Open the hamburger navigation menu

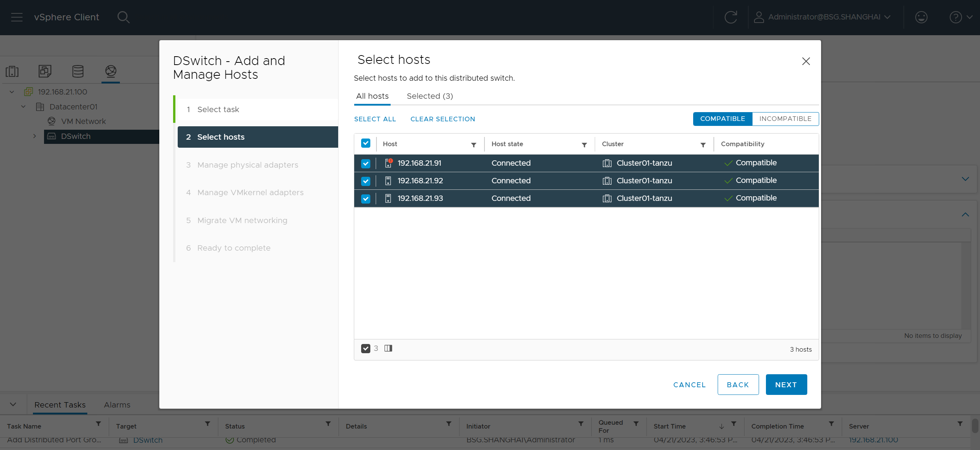point(17,17)
